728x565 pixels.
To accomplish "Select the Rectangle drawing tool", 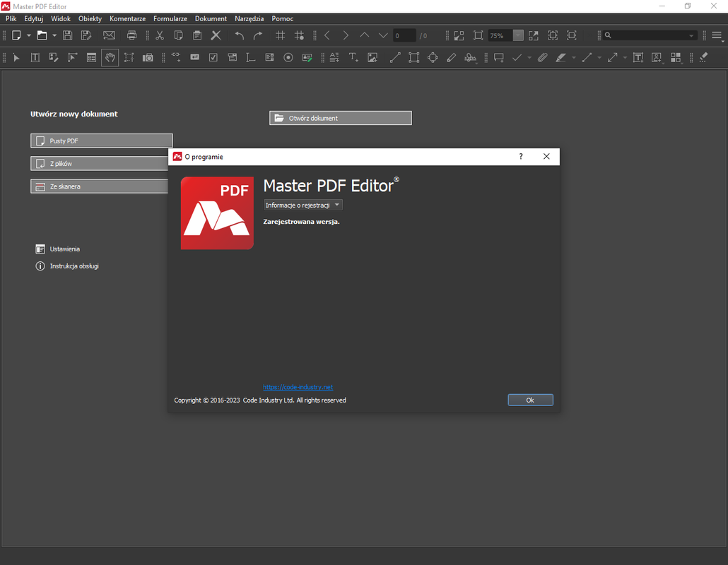I will [x=413, y=57].
